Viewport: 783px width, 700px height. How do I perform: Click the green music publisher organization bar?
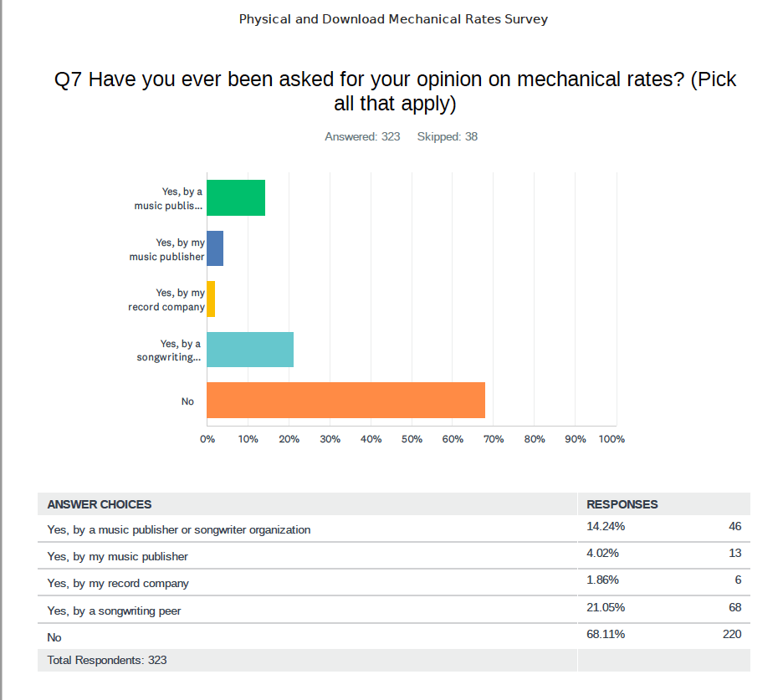pyautogui.click(x=236, y=198)
